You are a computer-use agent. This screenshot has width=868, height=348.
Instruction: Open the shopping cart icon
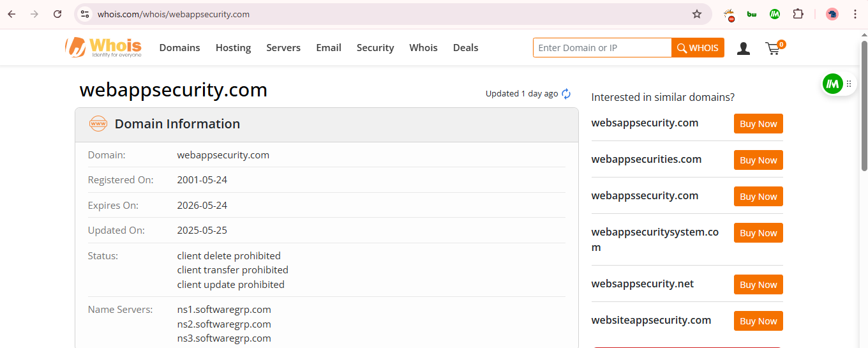pos(775,48)
